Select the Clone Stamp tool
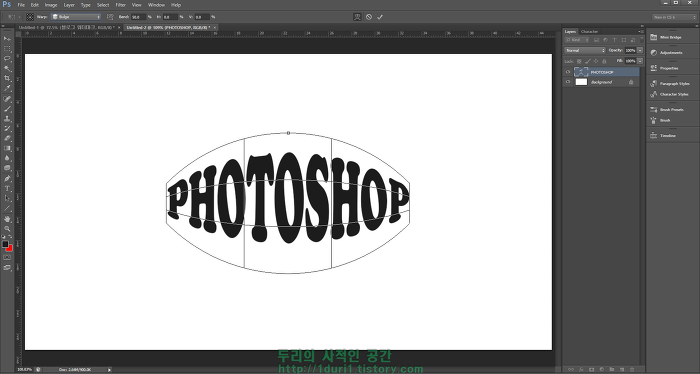Screen dimensions: 700x374 click(x=7, y=119)
